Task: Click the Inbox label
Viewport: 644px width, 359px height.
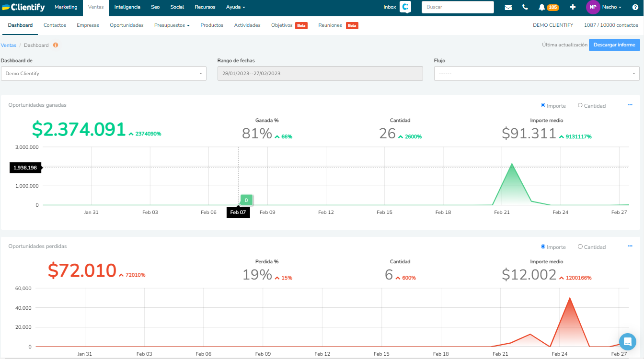Action: tap(390, 7)
